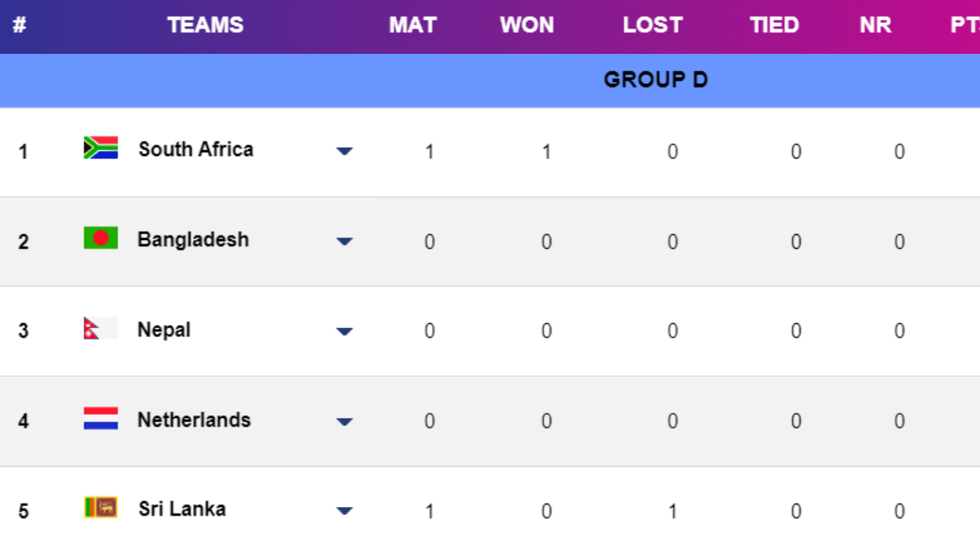Click the Netherlands flag icon
This screenshot has width=980, height=551.
pos(100,419)
